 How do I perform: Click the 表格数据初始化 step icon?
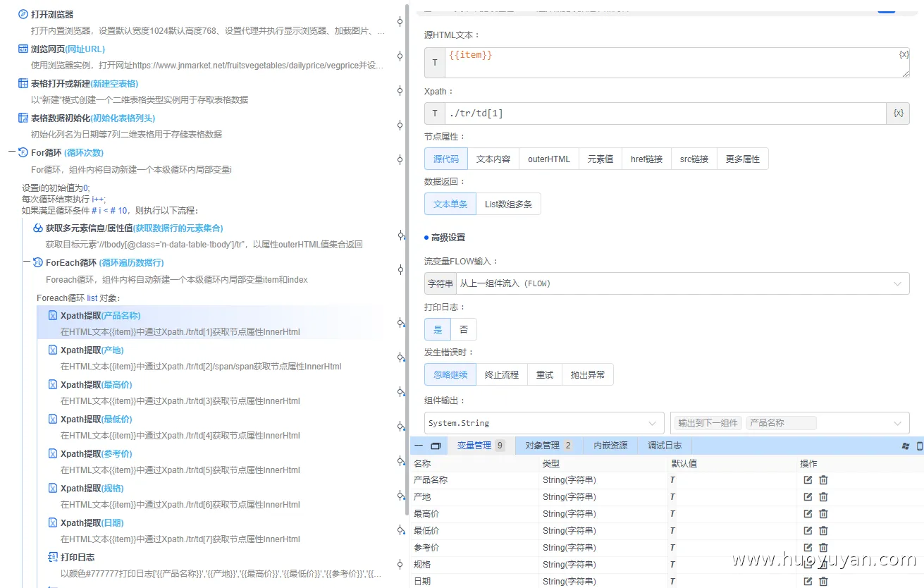coord(23,118)
